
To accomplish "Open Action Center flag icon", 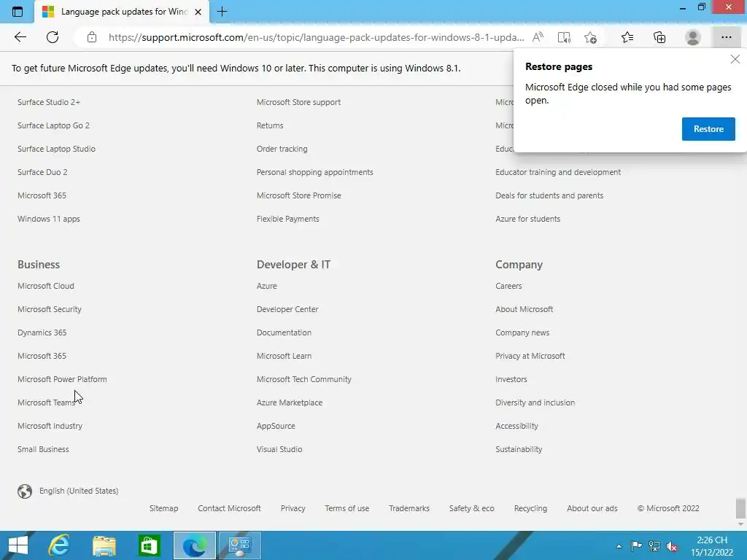I will coord(636,546).
